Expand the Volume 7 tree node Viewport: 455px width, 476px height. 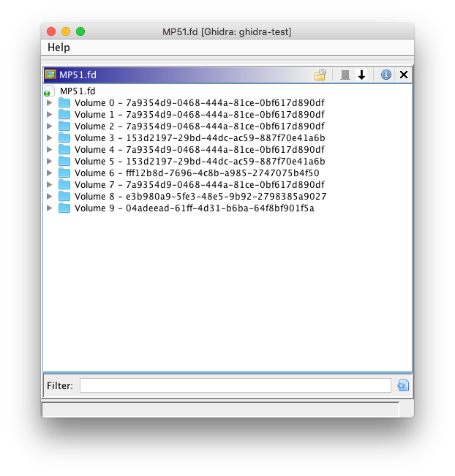tap(50, 184)
